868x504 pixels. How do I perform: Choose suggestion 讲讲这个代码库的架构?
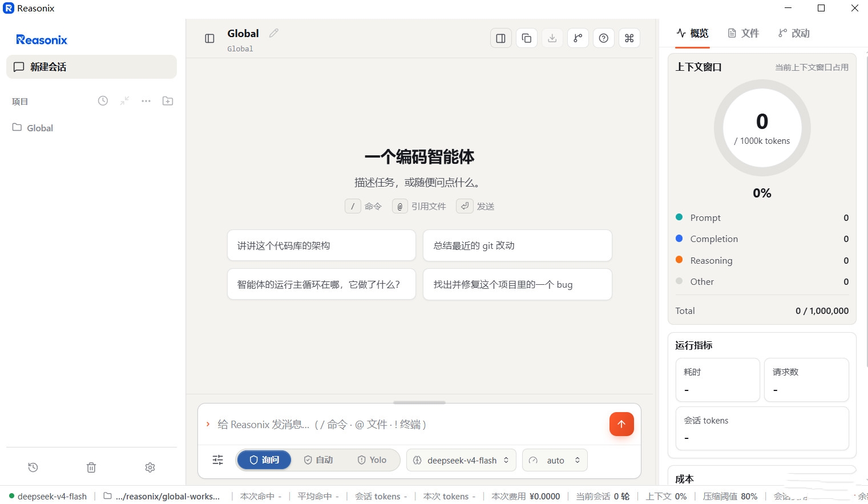[321, 245]
